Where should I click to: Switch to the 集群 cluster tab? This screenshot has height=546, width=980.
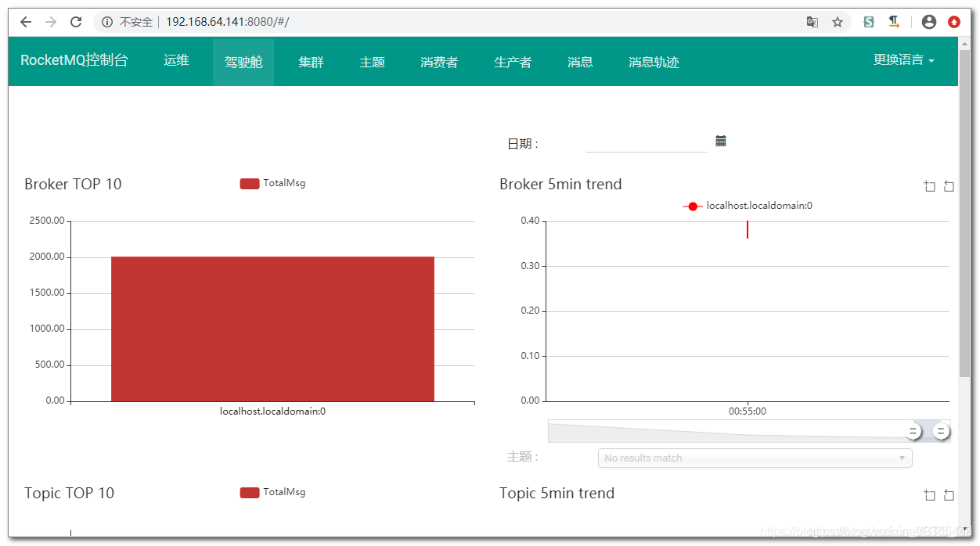coord(311,62)
